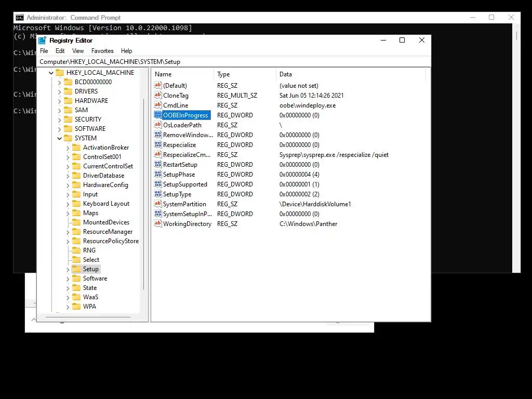Screen dimensions: 532x399
Task: Expand the DriverDatabase key chevron
Action: (68, 176)
